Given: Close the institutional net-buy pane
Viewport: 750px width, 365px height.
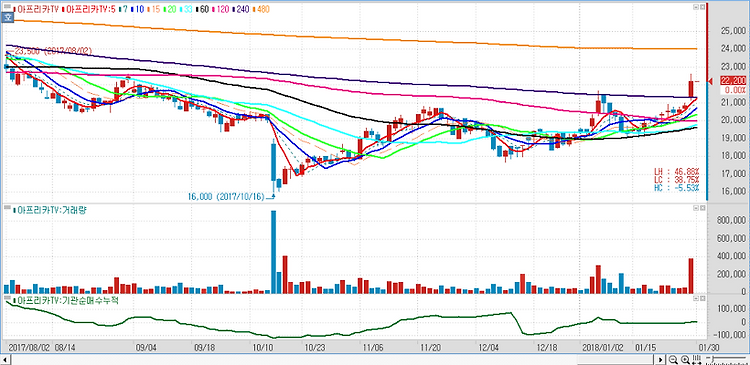Looking at the screenshot, I should [702, 298].
